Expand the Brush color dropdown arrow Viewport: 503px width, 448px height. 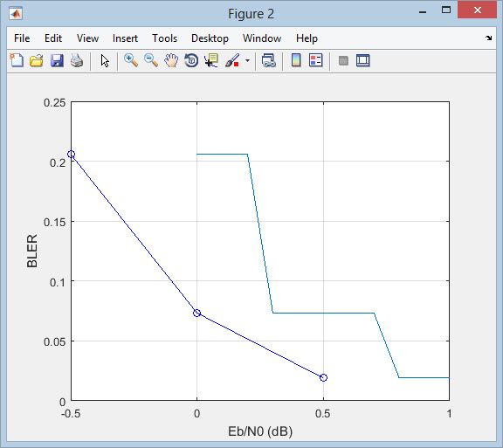(247, 60)
